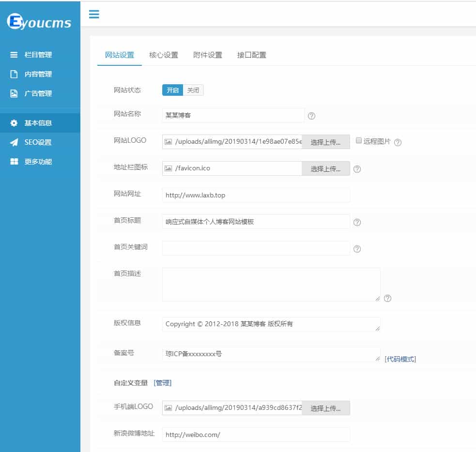This screenshot has width=476, height=452.
Task: Toggle the hamburger sidebar menu icon
Action: point(94,14)
